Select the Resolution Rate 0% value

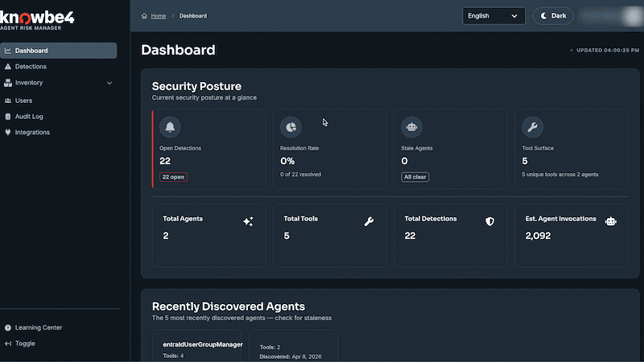click(287, 161)
